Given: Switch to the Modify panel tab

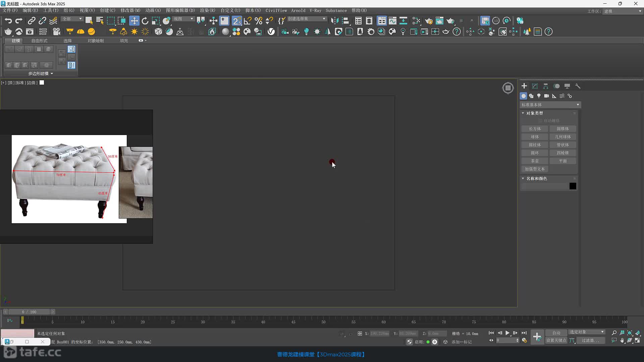Looking at the screenshot, I should (535, 86).
